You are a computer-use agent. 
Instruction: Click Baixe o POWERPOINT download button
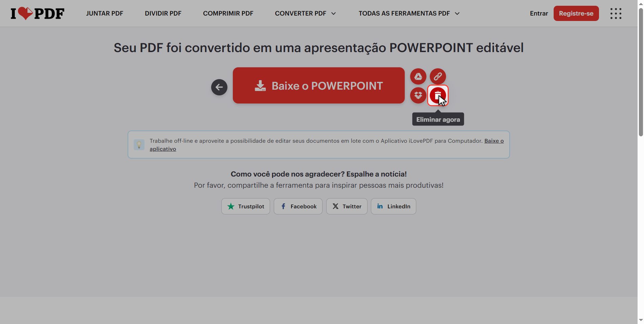click(x=319, y=86)
